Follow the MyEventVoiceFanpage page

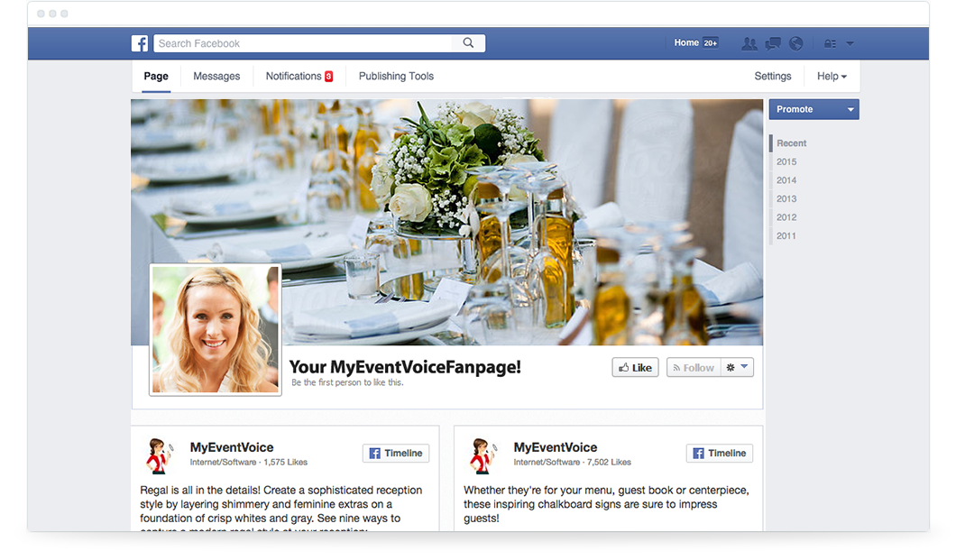tap(694, 367)
